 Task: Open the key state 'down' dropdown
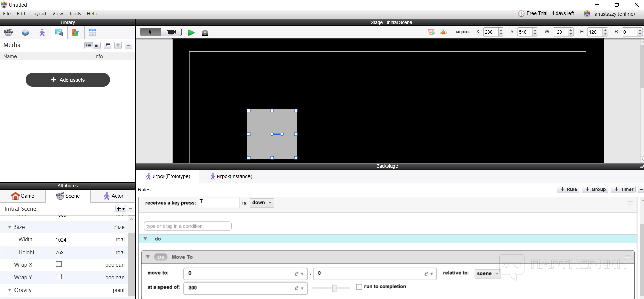[262, 203]
